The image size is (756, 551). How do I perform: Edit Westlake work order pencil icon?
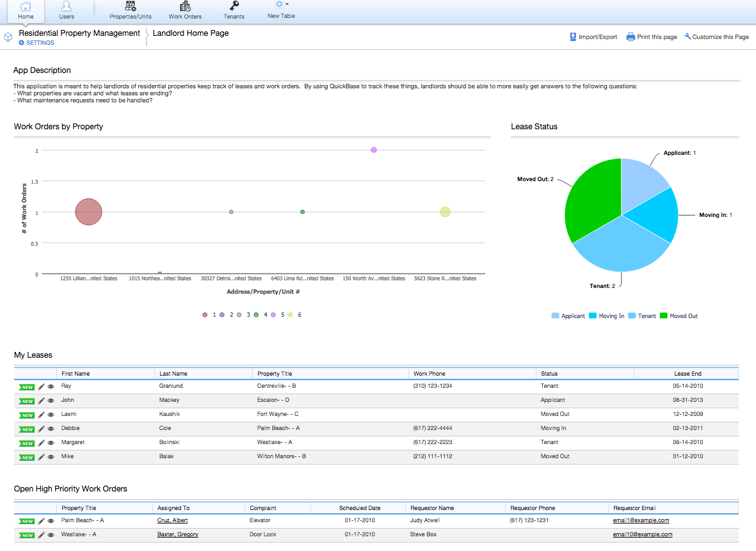(42, 534)
